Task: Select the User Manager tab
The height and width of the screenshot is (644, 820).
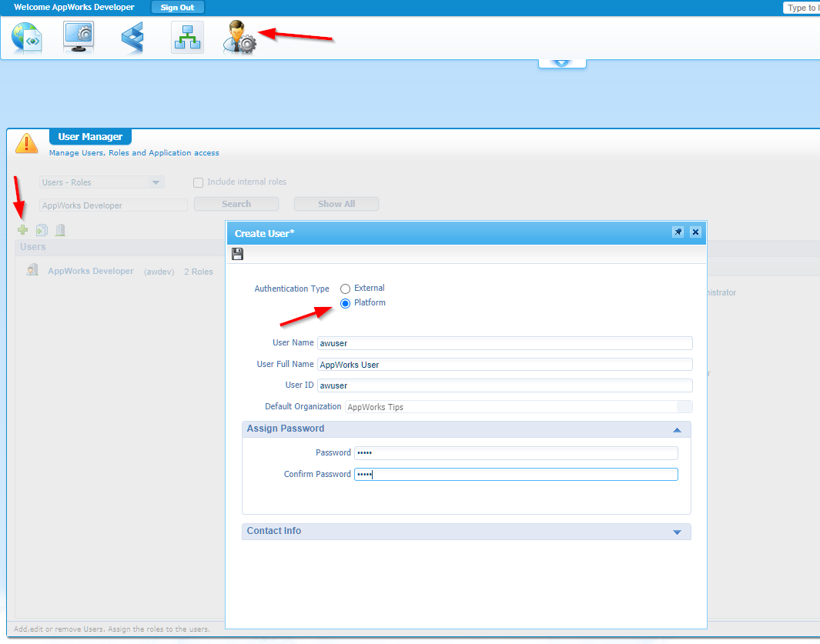Action: point(90,136)
